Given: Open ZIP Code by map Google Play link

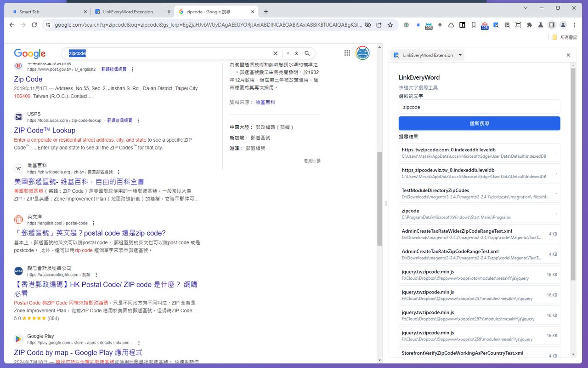Looking at the screenshot, I should point(78,352).
